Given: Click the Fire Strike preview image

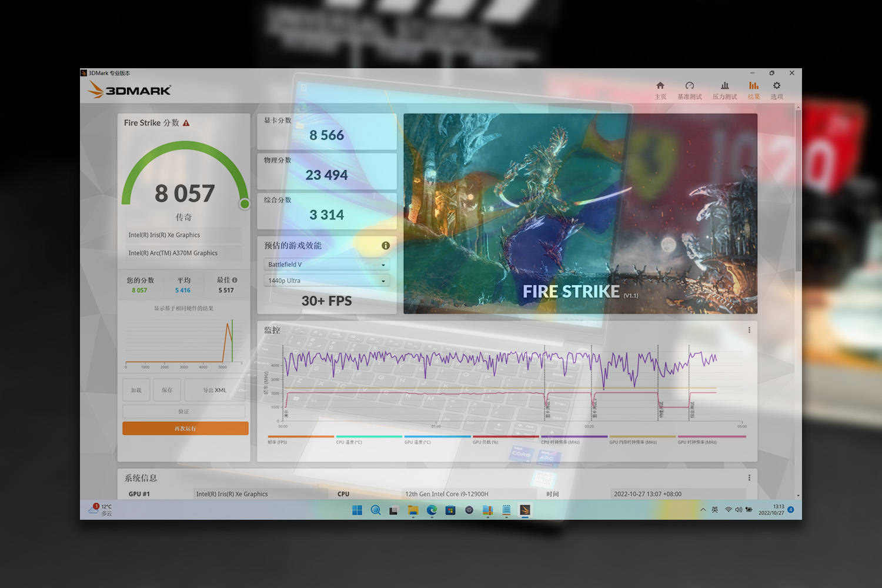Looking at the screenshot, I should point(580,213).
